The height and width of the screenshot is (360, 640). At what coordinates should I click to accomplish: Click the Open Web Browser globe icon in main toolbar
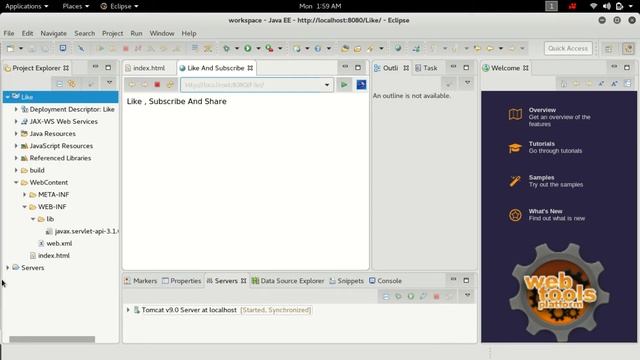[398, 49]
